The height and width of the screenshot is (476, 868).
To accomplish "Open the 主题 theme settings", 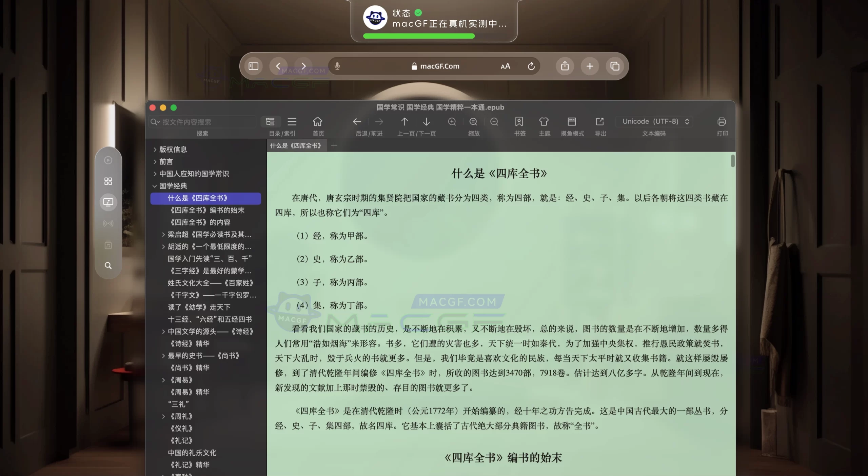I will 543,121.
